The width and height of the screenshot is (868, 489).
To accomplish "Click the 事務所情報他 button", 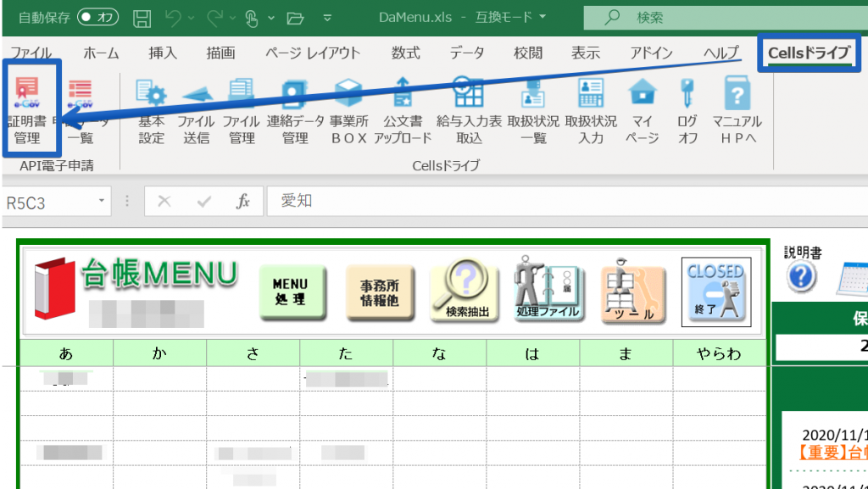I will tap(380, 292).
